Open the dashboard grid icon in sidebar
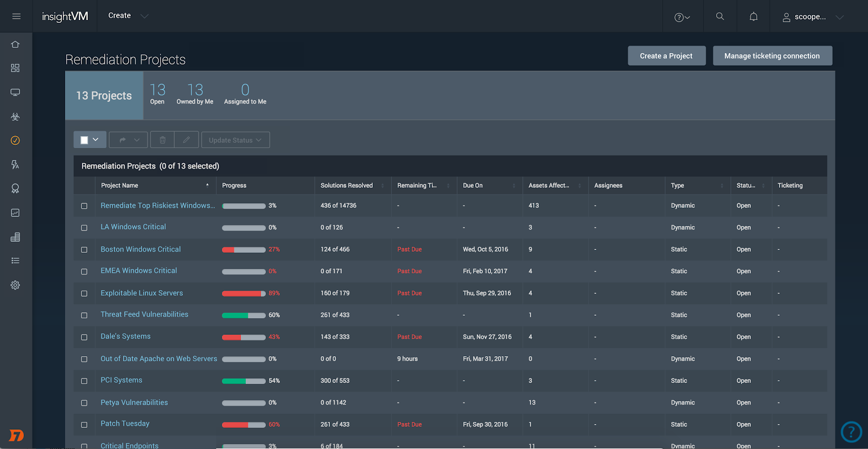 coord(15,68)
